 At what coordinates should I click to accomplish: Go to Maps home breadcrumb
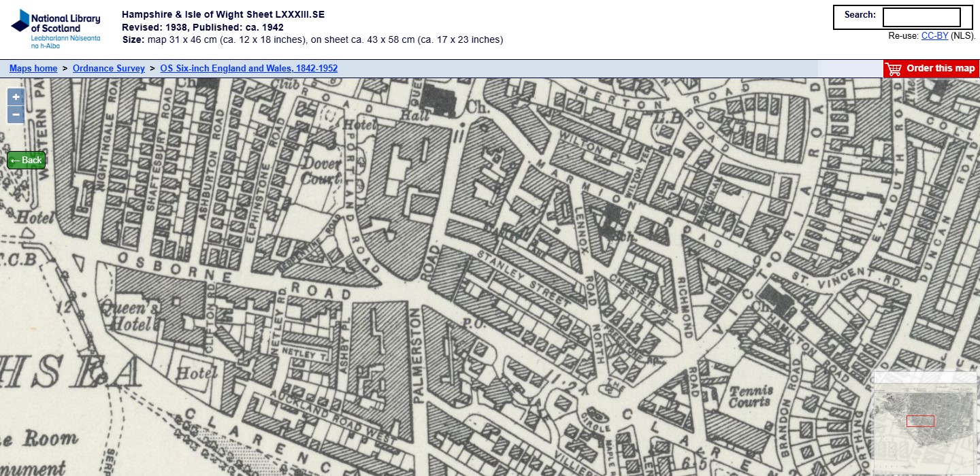(33, 69)
